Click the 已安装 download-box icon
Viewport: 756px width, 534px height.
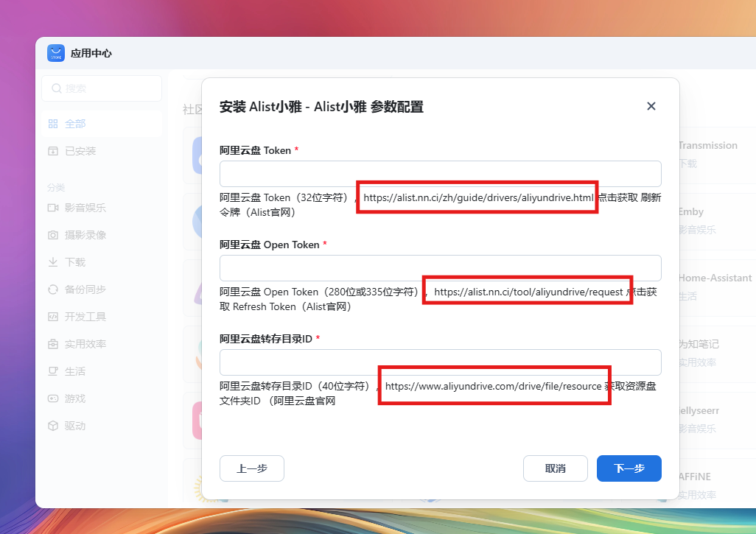[53, 151]
